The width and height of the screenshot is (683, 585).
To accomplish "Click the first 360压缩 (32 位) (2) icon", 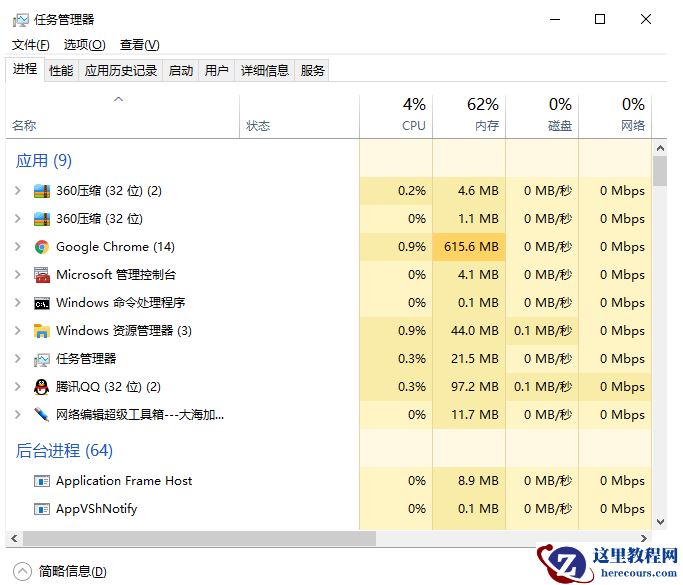I will [x=42, y=191].
